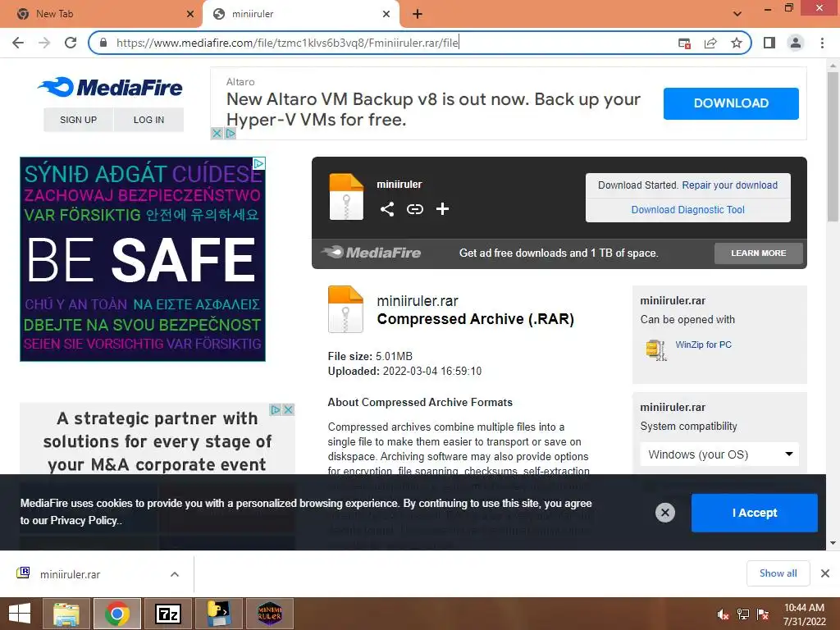This screenshot has width=840, height=630.
Task: Reload the MediaFire page
Action: coord(71,43)
